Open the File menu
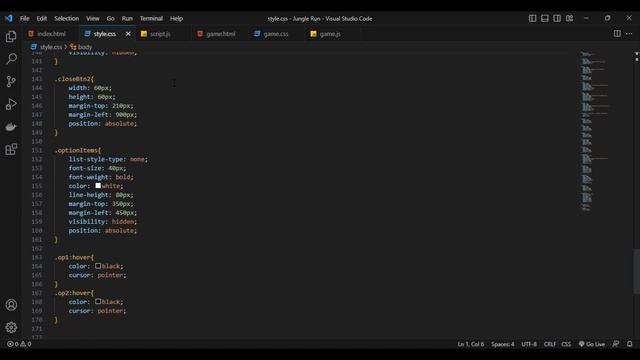 24,18
